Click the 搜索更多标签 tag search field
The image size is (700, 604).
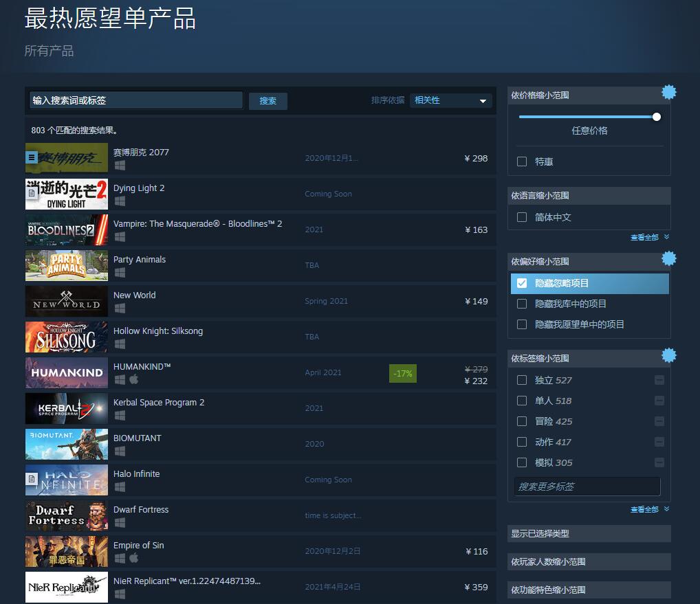click(587, 486)
